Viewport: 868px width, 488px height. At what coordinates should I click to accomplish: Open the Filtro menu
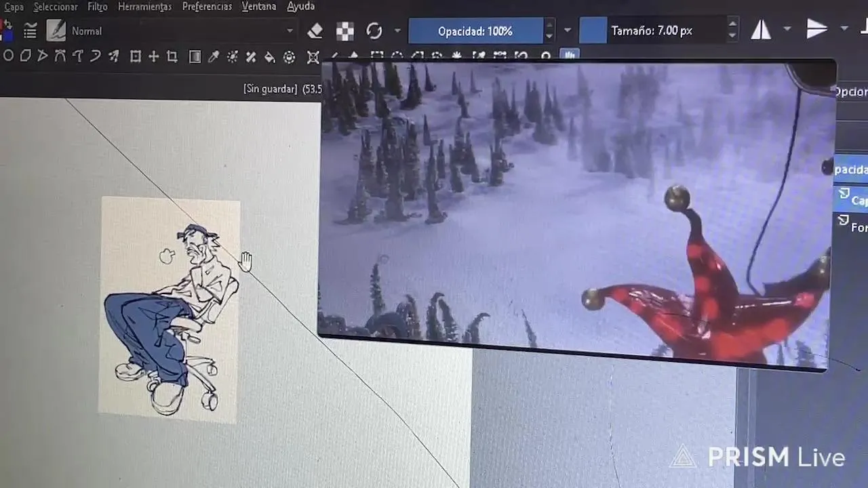tap(98, 7)
